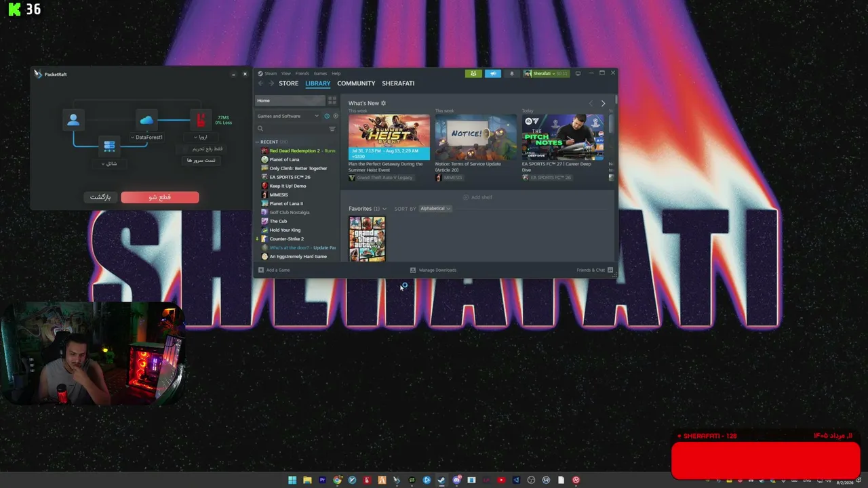Switch to the COMMUNITY tab
The image size is (868, 488).
(x=356, y=83)
